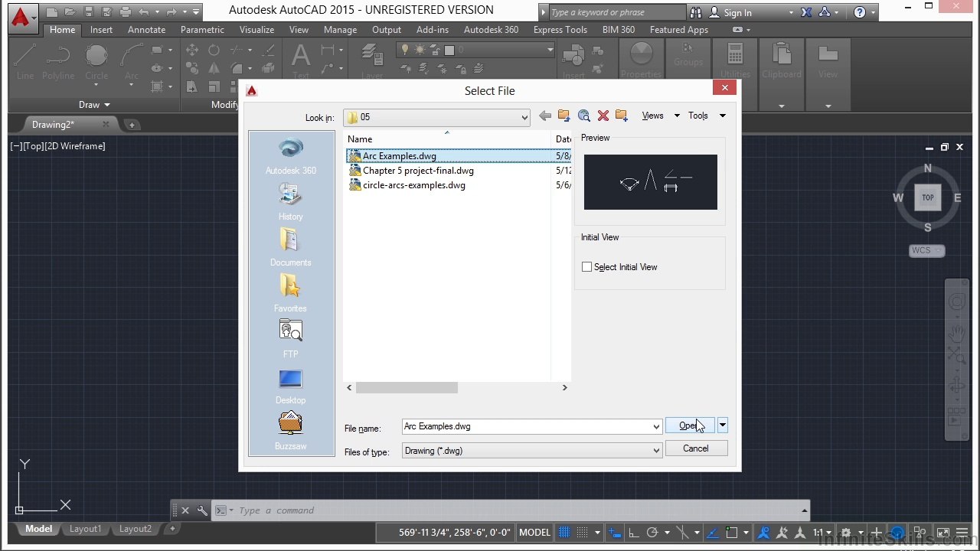
Task: Click the Name column header
Action: pos(448,139)
